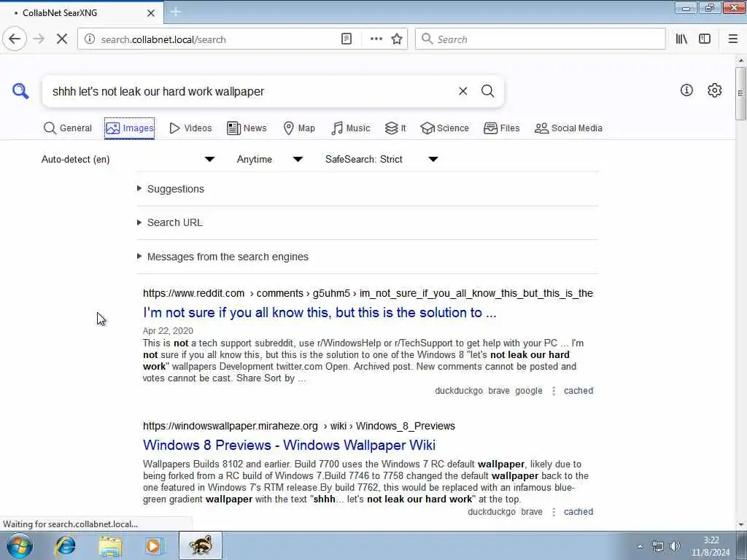The height and width of the screenshot is (560, 747).
Task: Open cached link of Windows Wallpaper Wiki result
Action: [578, 512]
